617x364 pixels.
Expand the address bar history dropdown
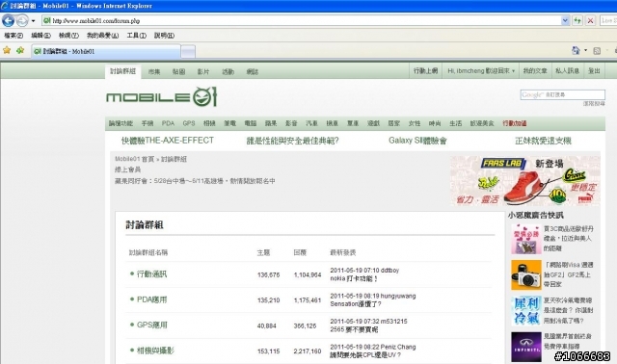(566, 21)
